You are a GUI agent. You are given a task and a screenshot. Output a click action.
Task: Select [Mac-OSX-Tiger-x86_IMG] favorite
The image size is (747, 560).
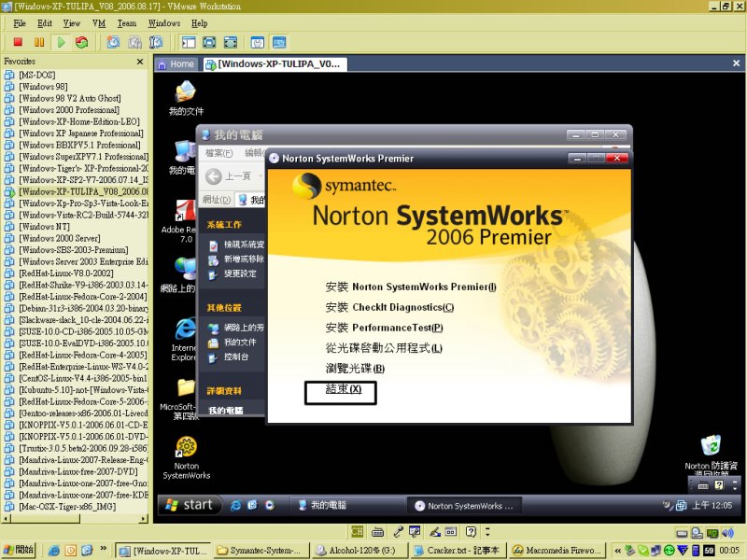point(67,506)
